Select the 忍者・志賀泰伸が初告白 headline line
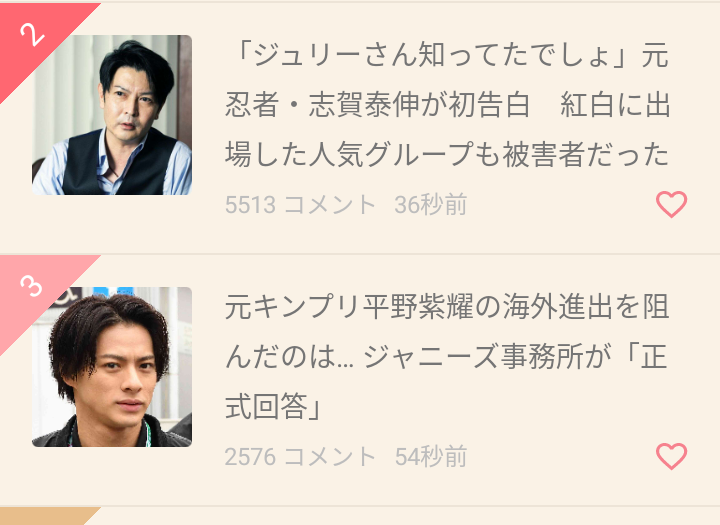This screenshot has width=720, height=525. coord(378,105)
